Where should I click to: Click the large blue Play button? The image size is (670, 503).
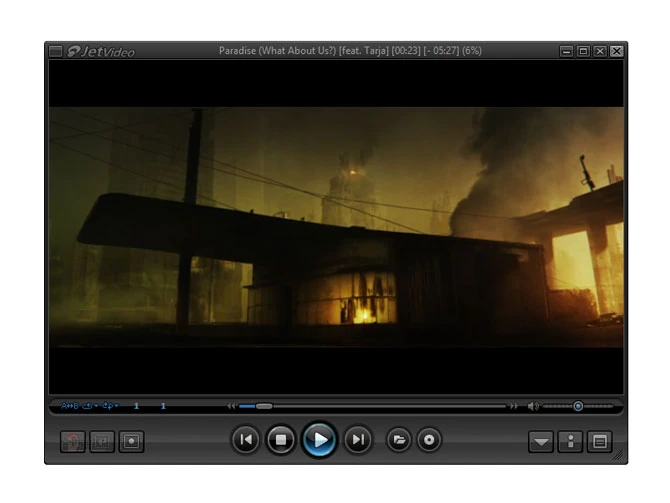click(319, 440)
